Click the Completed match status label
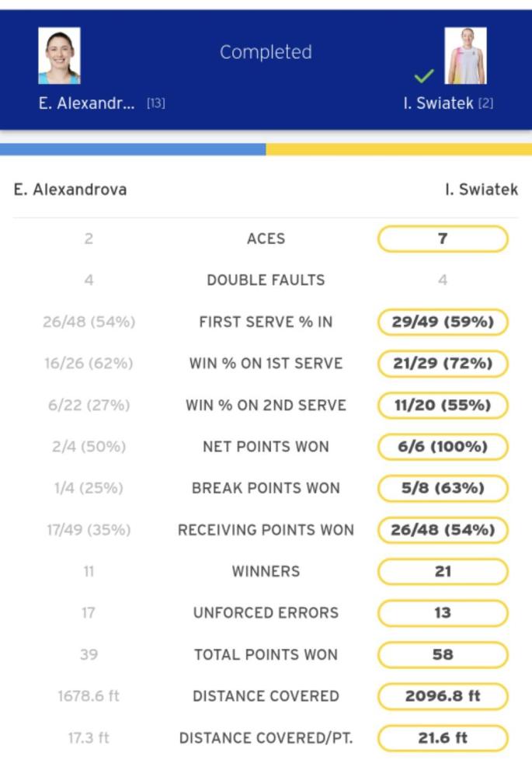Viewport: 532px width, 777px height. click(x=266, y=52)
